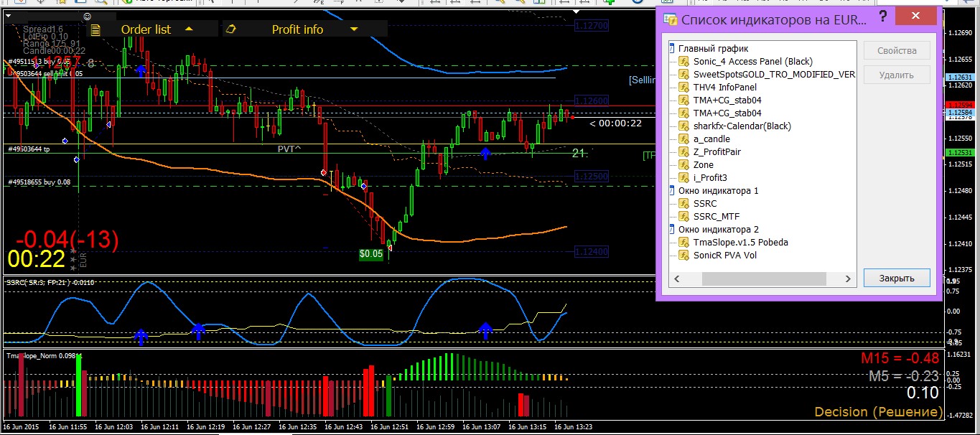Select the Z_ProfitPair indicator
Viewport: 980px width, 435px height.
pos(717,152)
